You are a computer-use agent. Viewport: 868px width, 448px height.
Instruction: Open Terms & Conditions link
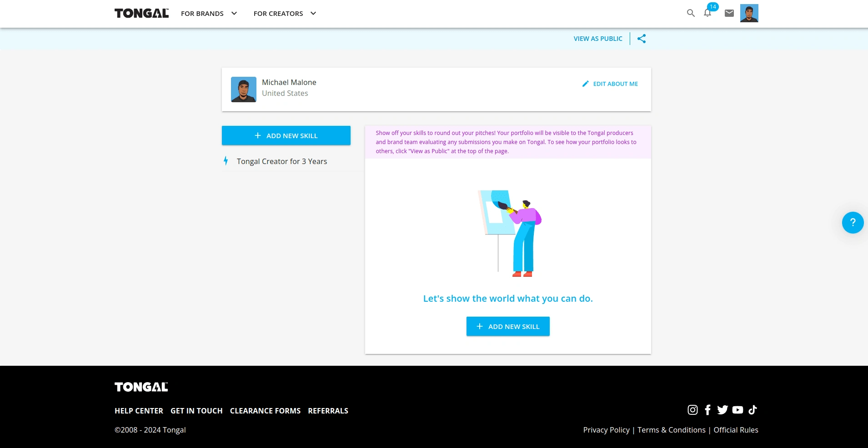(x=672, y=430)
